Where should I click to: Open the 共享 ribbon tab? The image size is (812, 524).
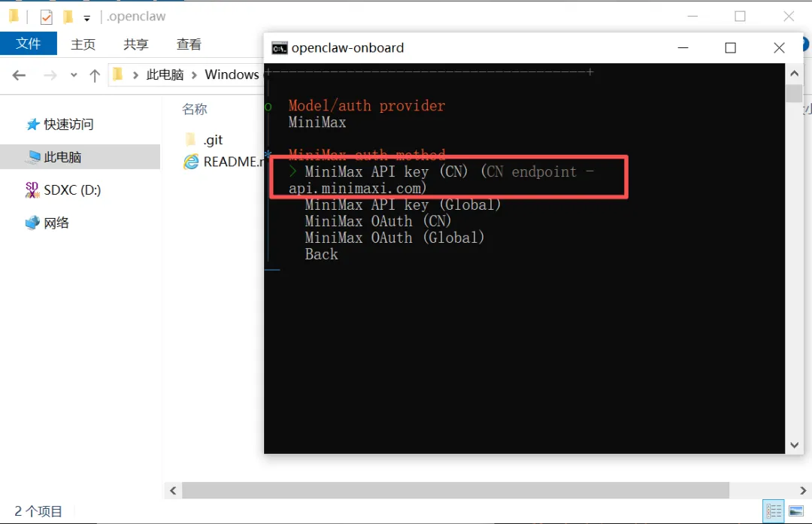(135, 44)
